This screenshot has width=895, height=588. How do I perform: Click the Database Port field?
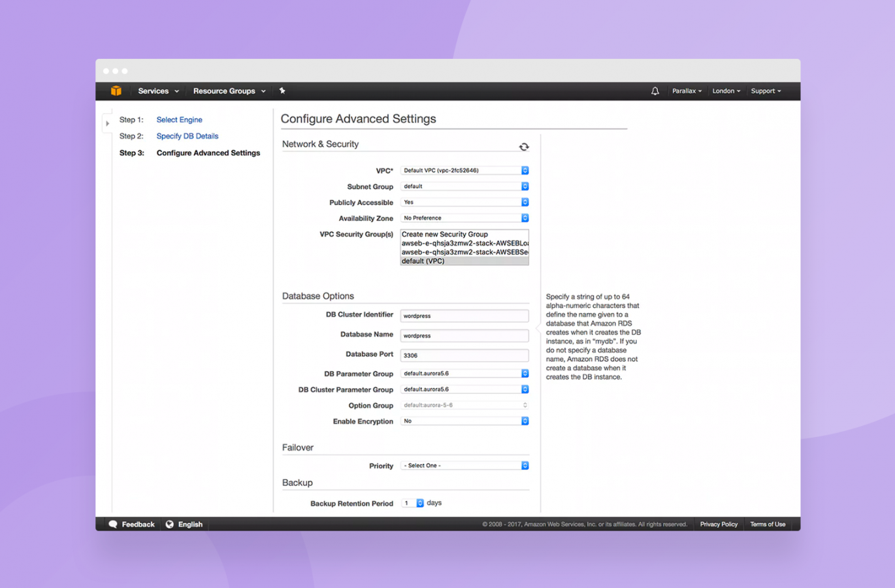[464, 355]
